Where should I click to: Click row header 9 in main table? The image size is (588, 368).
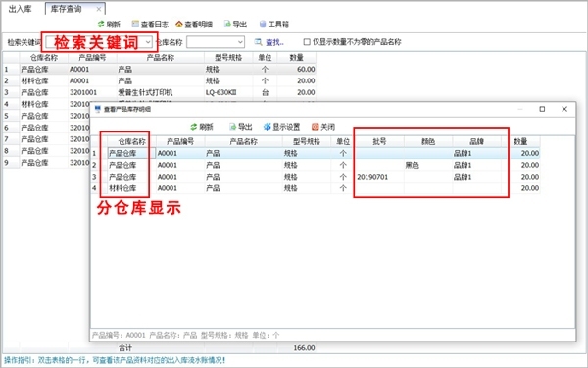(11, 163)
